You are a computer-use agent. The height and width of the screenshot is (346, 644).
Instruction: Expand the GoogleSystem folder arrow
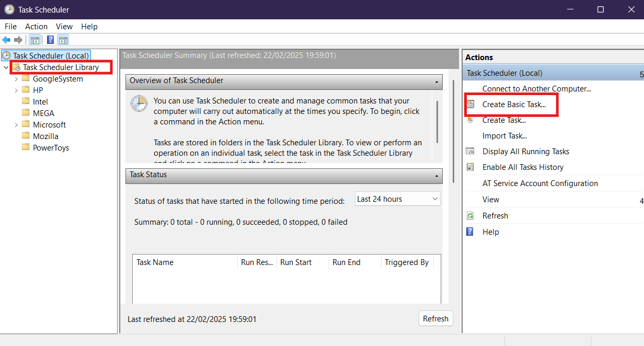[16, 79]
